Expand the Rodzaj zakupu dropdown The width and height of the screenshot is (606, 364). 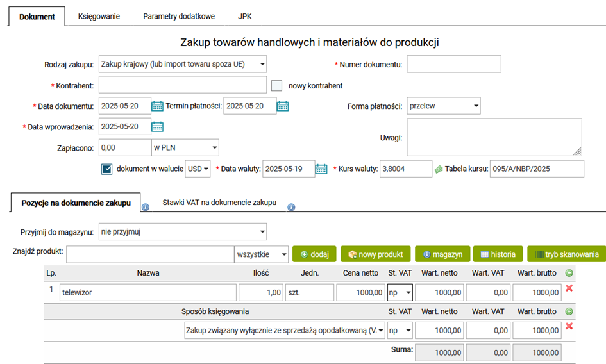183,64
